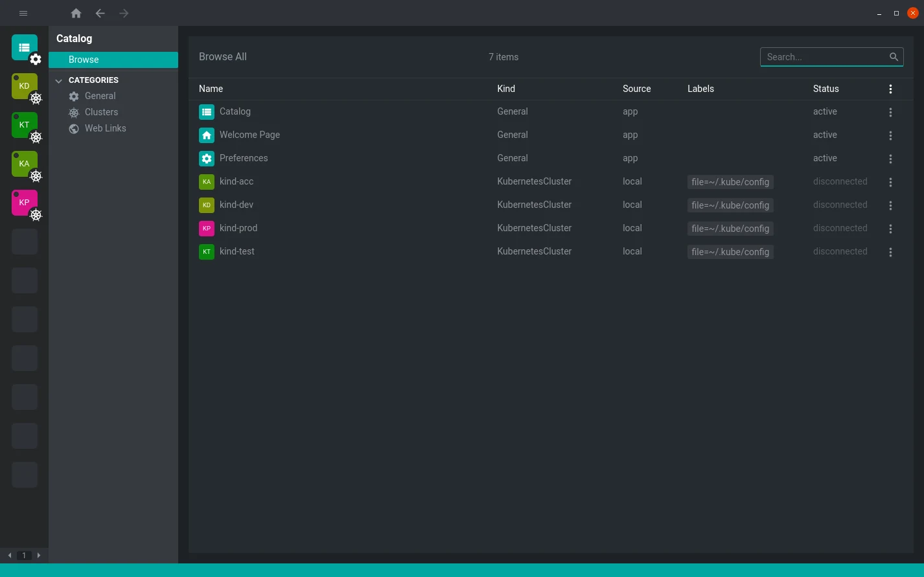
Task: Open the KD cluster hotbar icon
Action: tap(25, 86)
